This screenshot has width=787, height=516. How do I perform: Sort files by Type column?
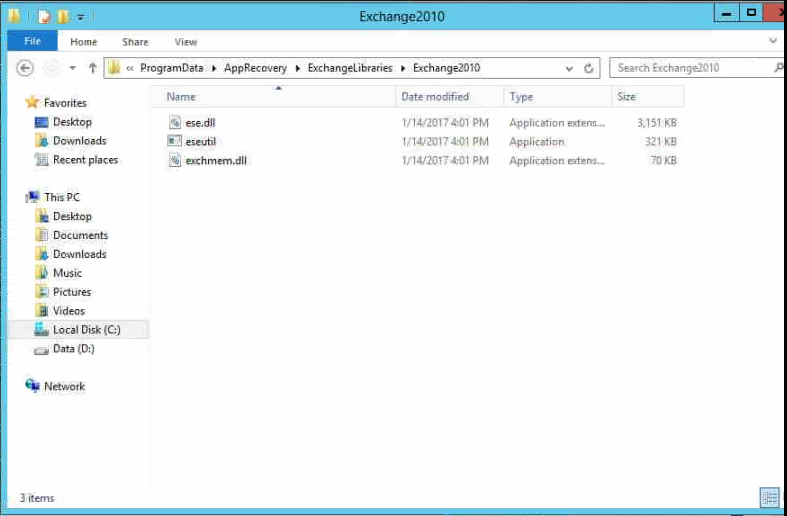click(558, 96)
